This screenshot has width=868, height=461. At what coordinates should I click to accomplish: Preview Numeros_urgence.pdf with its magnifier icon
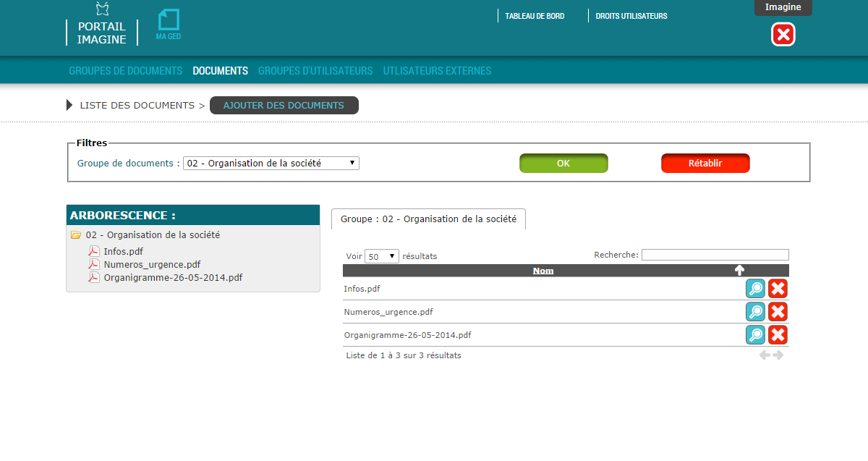click(755, 312)
